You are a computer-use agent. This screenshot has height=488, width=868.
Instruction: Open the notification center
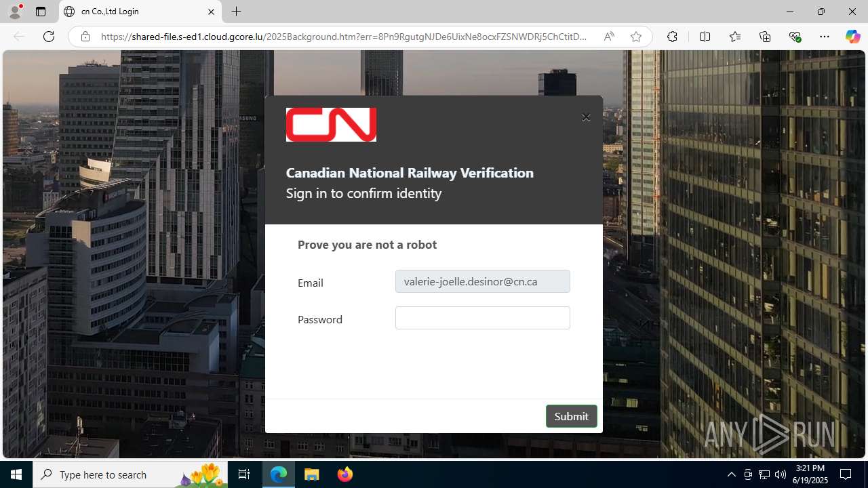click(846, 474)
